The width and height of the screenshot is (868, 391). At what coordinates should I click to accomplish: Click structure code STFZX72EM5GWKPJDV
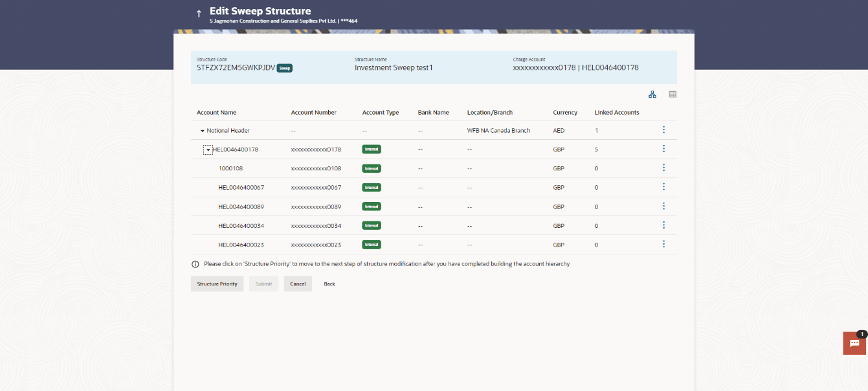pos(236,67)
